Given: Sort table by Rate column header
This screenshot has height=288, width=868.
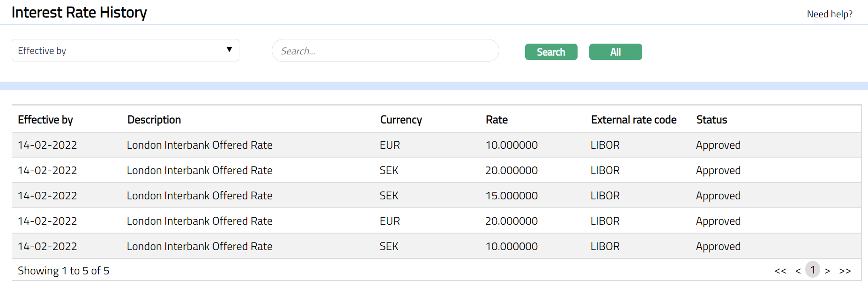Looking at the screenshot, I should [x=497, y=120].
